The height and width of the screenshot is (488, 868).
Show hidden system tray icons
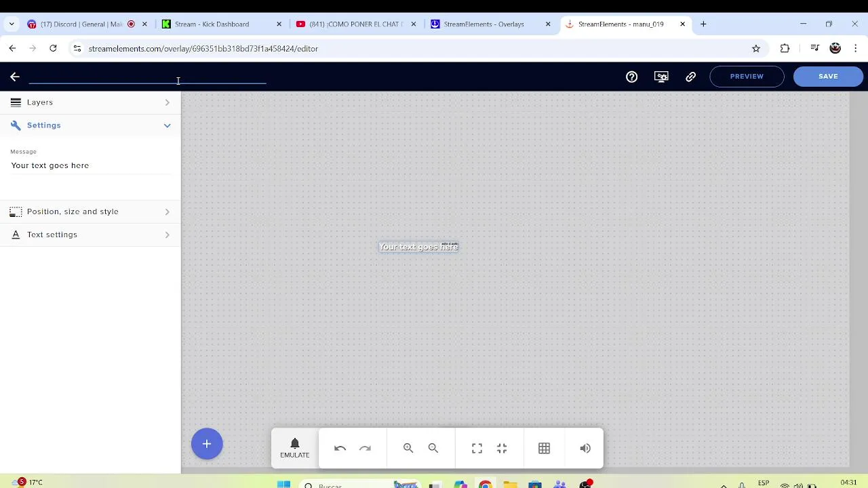(724, 485)
